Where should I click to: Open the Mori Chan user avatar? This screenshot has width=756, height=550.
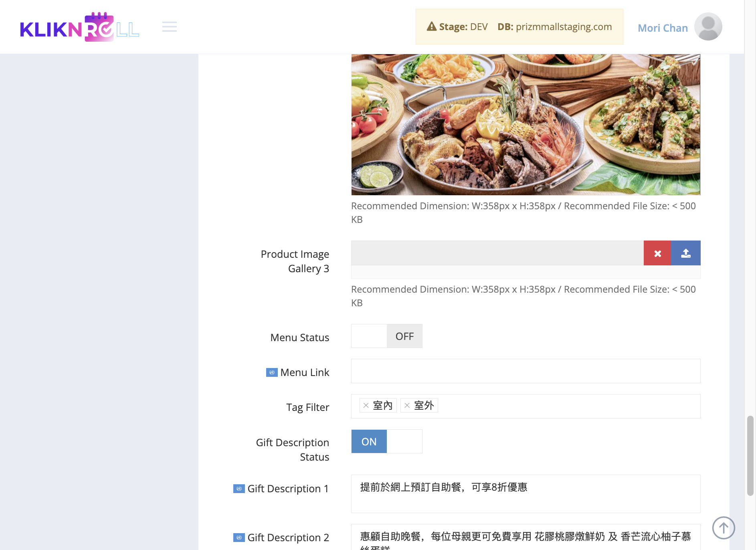pos(708,26)
